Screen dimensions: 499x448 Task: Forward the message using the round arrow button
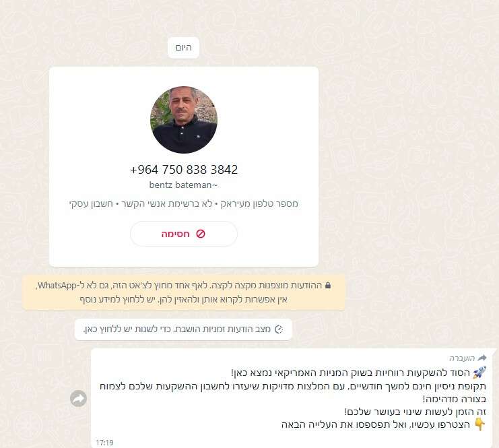pyautogui.click(x=79, y=398)
